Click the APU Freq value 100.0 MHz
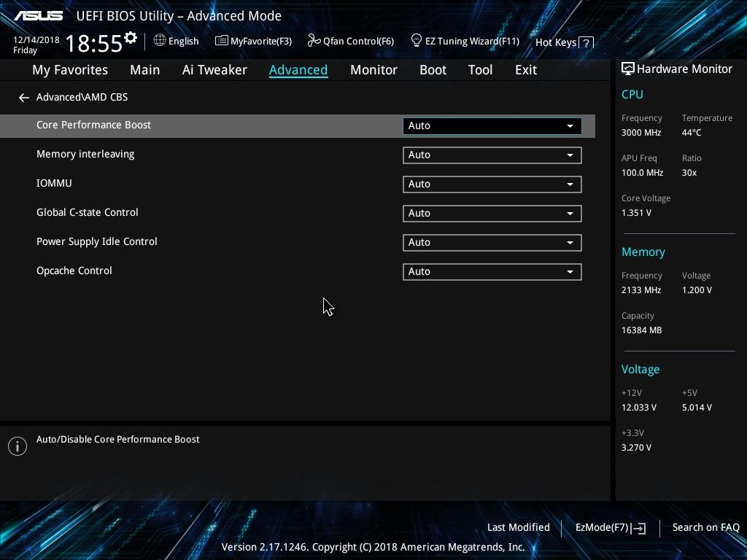This screenshot has height=560, width=747. coord(642,173)
